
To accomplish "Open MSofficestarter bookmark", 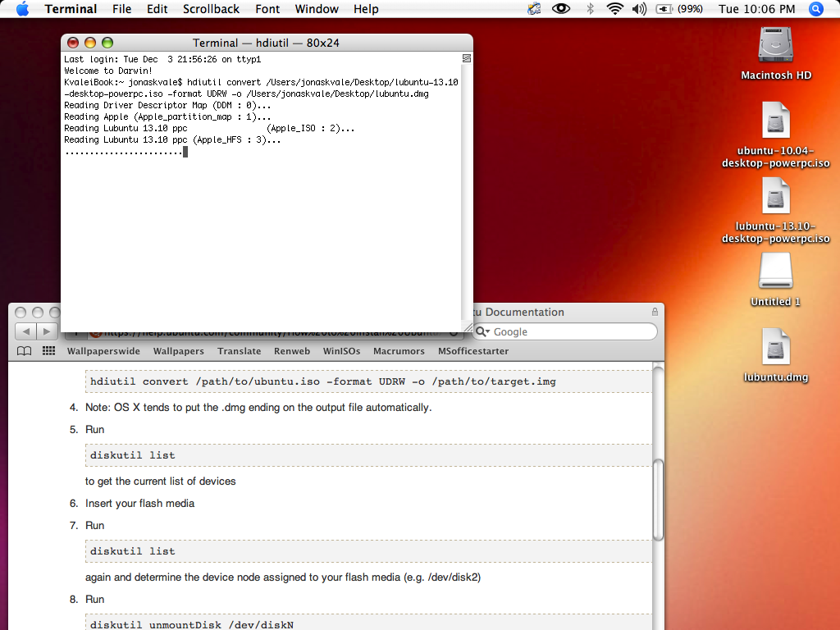I will point(473,351).
